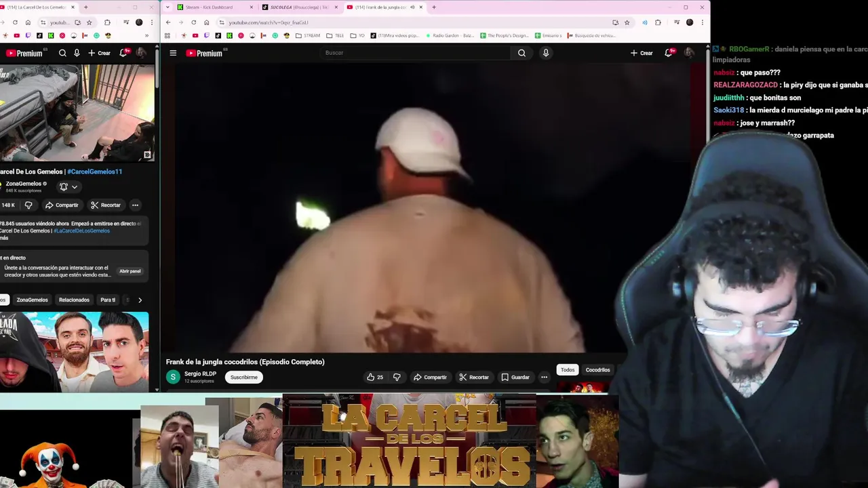Select the ZonaGemelos chip

[32, 300]
